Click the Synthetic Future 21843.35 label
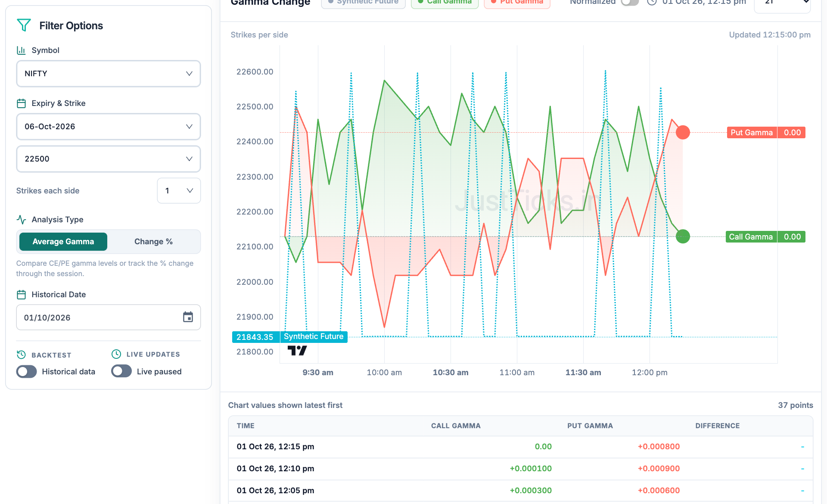Image resolution: width=827 pixels, height=504 pixels. pos(290,337)
